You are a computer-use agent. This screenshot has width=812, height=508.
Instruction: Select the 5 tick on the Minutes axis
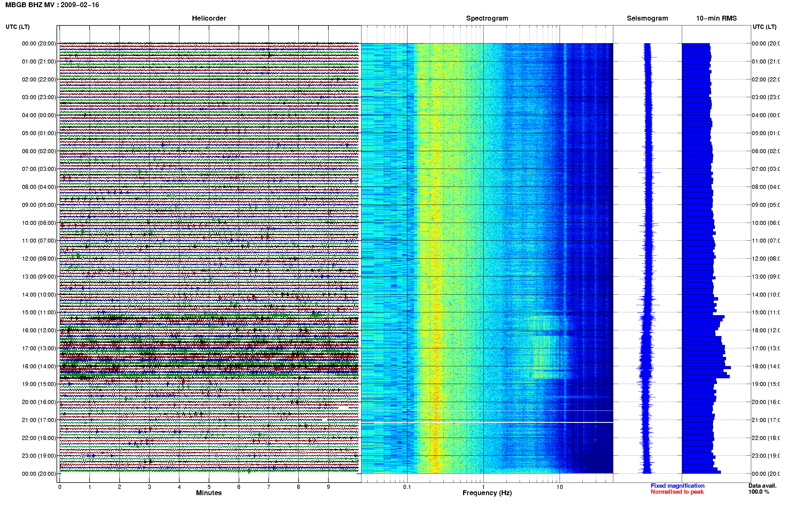click(x=209, y=487)
